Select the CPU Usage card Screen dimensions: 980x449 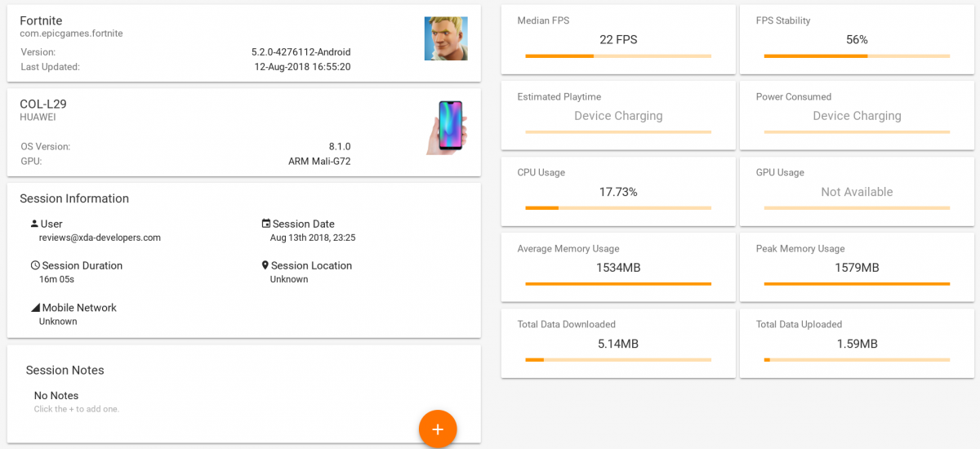click(617, 191)
